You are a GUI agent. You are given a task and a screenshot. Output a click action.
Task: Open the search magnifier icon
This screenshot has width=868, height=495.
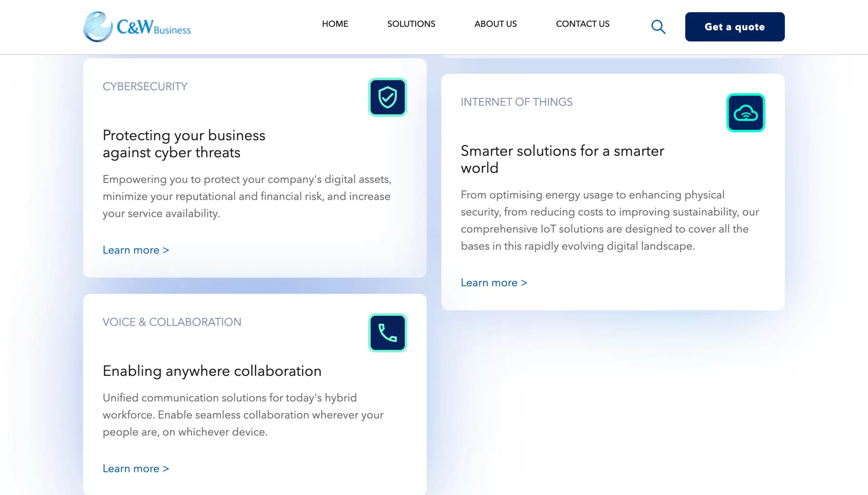tap(658, 26)
